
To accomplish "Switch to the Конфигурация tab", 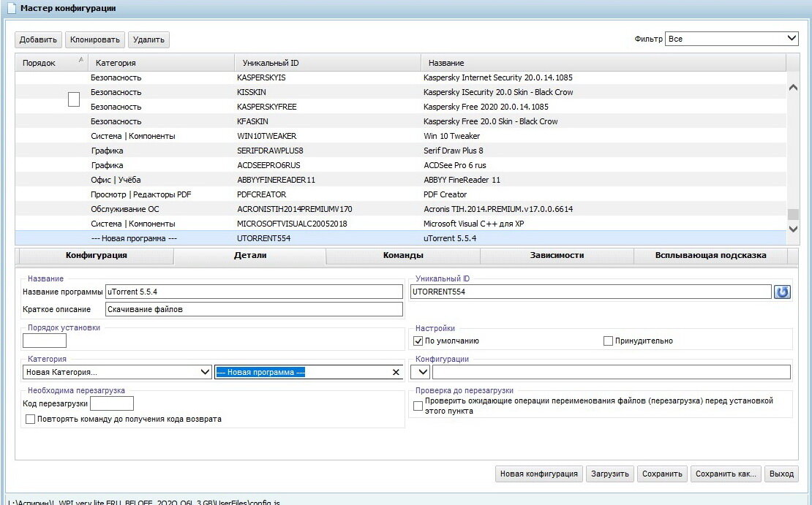I will 97,256.
